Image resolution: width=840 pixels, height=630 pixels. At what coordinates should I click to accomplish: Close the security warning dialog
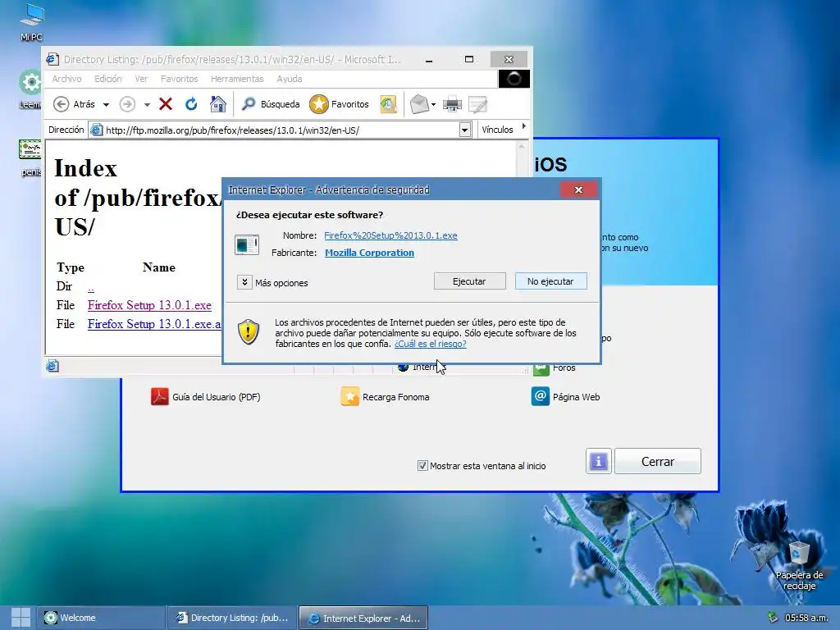coord(578,189)
